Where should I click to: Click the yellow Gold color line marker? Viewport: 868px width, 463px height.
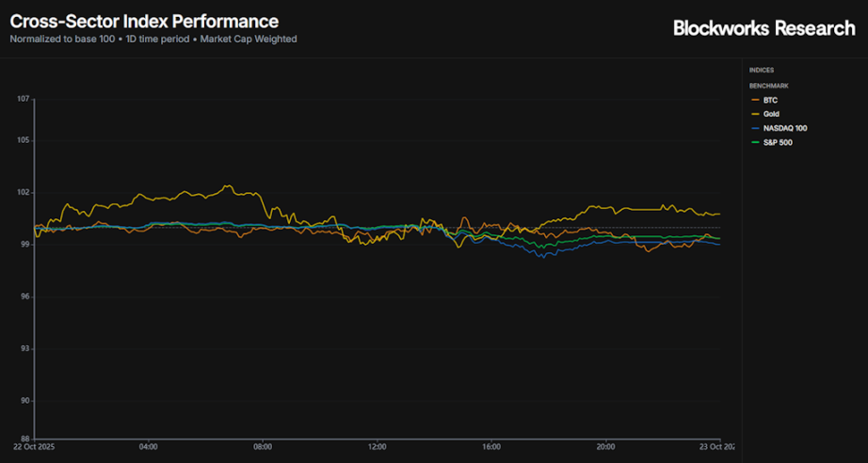point(754,114)
